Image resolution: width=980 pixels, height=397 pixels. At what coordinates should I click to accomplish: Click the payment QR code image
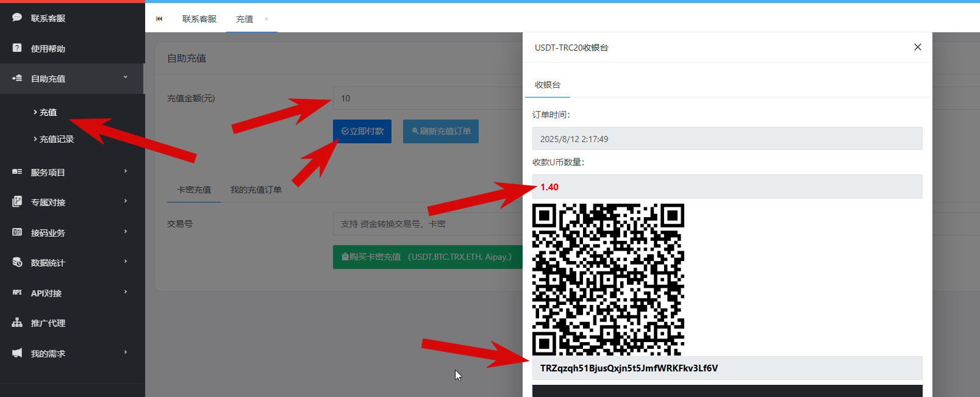(608, 279)
